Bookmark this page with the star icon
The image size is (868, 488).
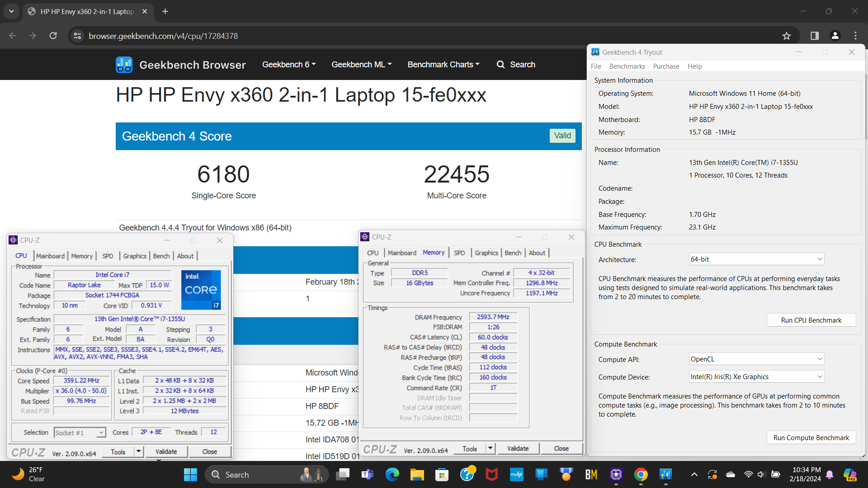pos(787,36)
